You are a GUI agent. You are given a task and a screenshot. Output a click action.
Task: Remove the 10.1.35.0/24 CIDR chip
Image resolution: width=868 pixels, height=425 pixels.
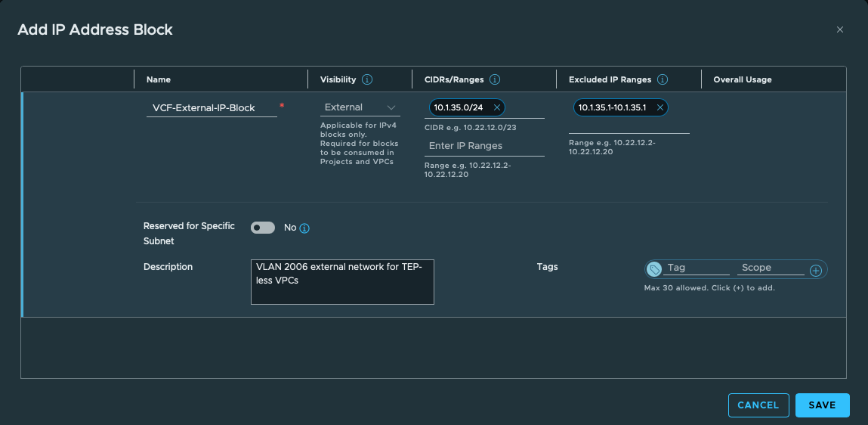coord(496,107)
